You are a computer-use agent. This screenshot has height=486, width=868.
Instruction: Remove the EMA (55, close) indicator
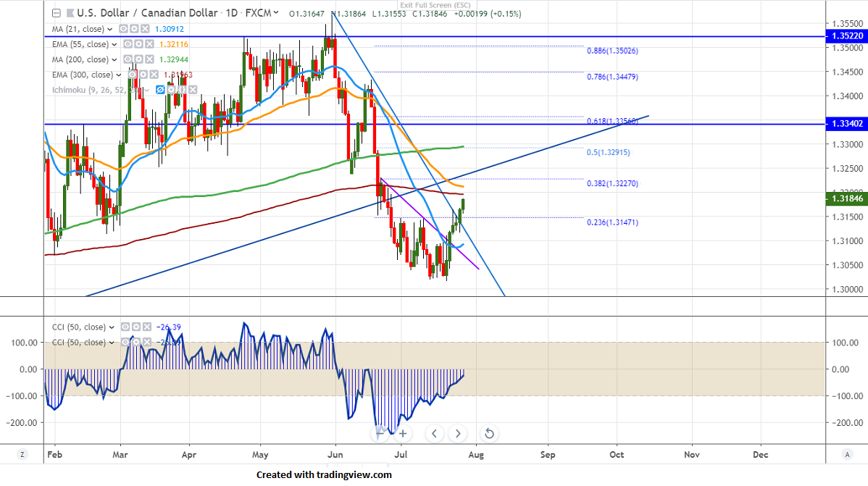pyautogui.click(x=149, y=44)
